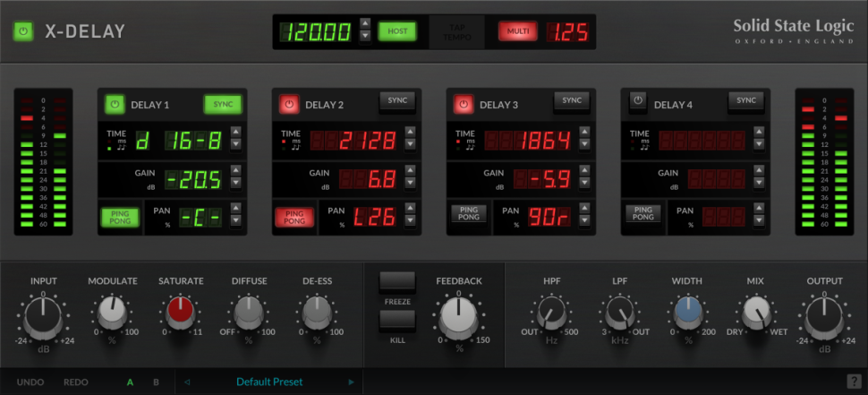Select preset slot A
This screenshot has height=395, width=868.
130,382
